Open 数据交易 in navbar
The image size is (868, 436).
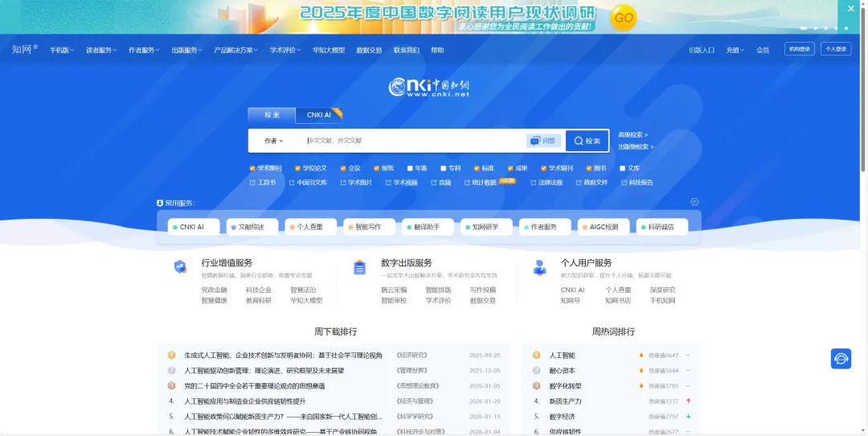tap(369, 50)
